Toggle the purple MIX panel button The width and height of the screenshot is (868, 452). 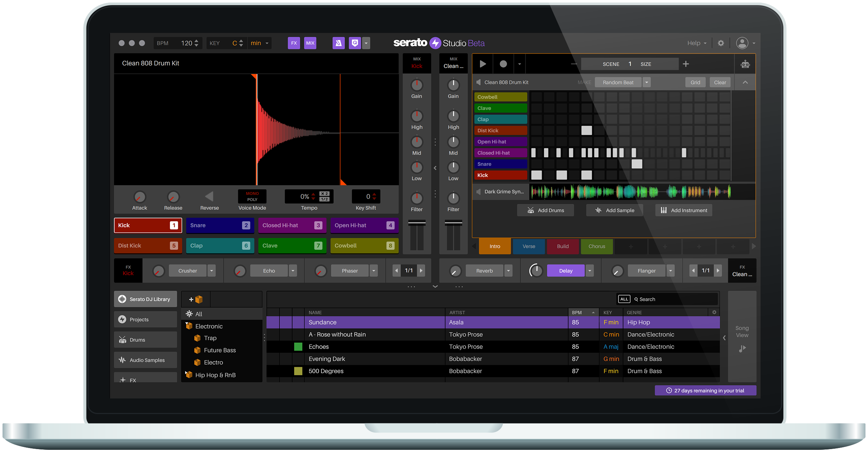tap(310, 43)
